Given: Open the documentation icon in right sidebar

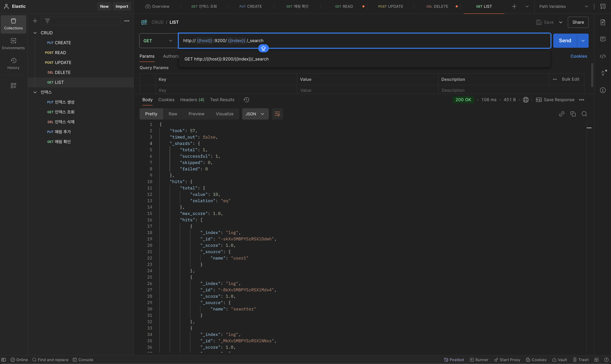Looking at the screenshot, I should point(603,22).
